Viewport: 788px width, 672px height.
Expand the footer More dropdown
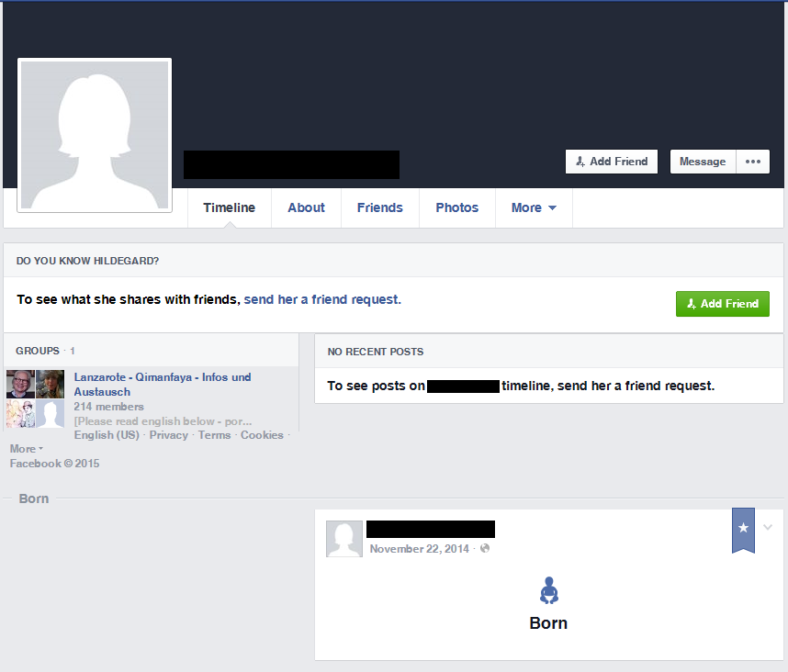tap(26, 449)
